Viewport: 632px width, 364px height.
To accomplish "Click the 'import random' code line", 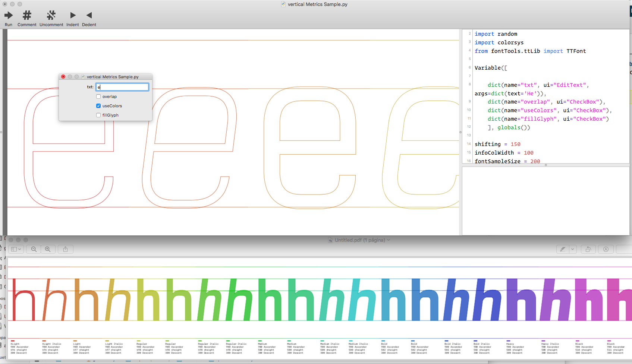I will click(496, 34).
